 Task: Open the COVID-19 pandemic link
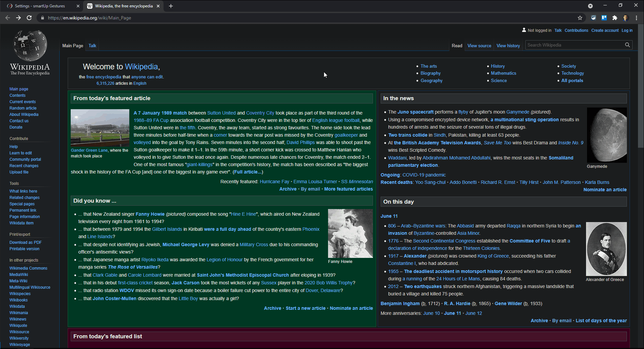pos(424,175)
